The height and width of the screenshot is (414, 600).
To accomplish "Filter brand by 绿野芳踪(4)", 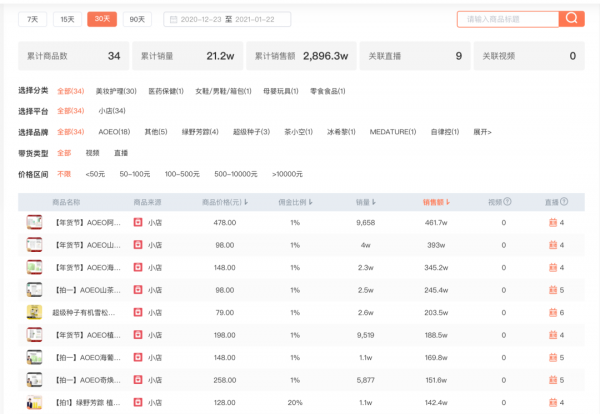I will pyautogui.click(x=200, y=132).
